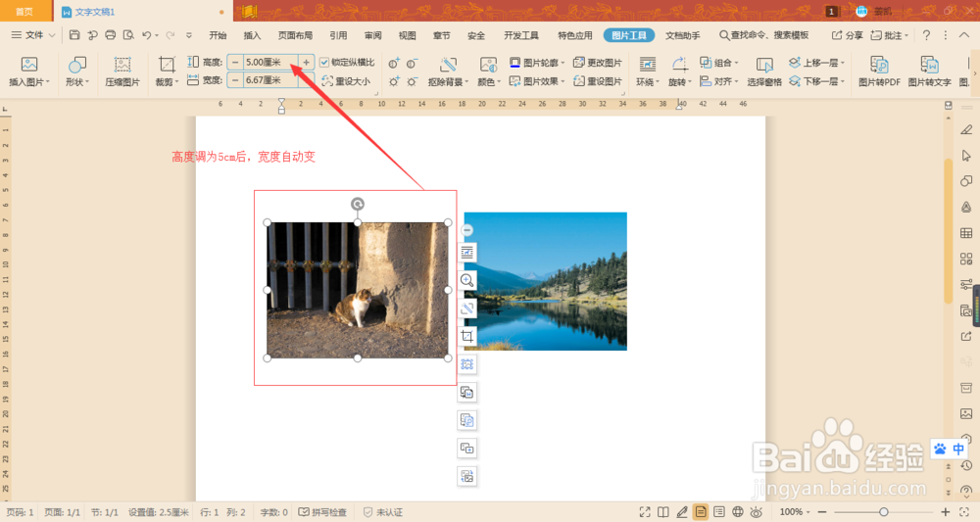980x522 pixels.
Task: Click the Save icon in quick access bar
Action: (x=74, y=35)
